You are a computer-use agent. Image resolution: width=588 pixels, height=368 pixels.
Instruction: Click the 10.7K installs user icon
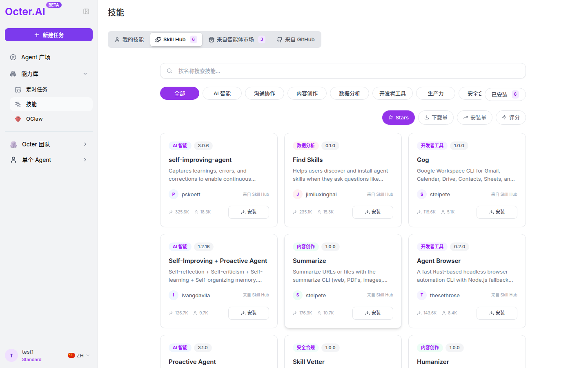319,313
